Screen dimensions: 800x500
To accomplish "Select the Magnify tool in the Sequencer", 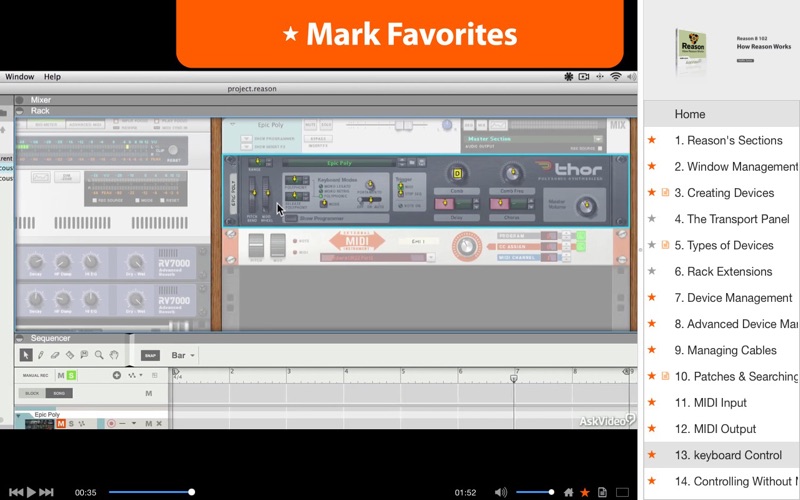I will pos(99,355).
